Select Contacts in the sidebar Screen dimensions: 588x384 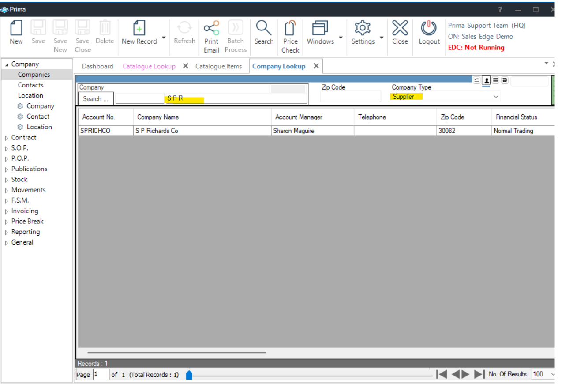[x=30, y=85]
